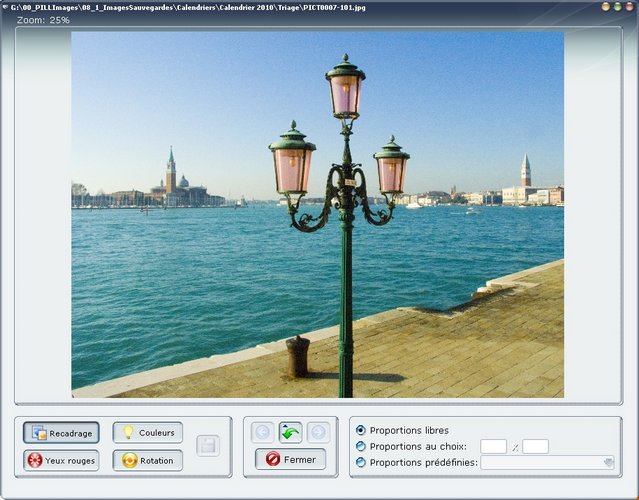Select the Proportions libres radio option

pos(361,430)
